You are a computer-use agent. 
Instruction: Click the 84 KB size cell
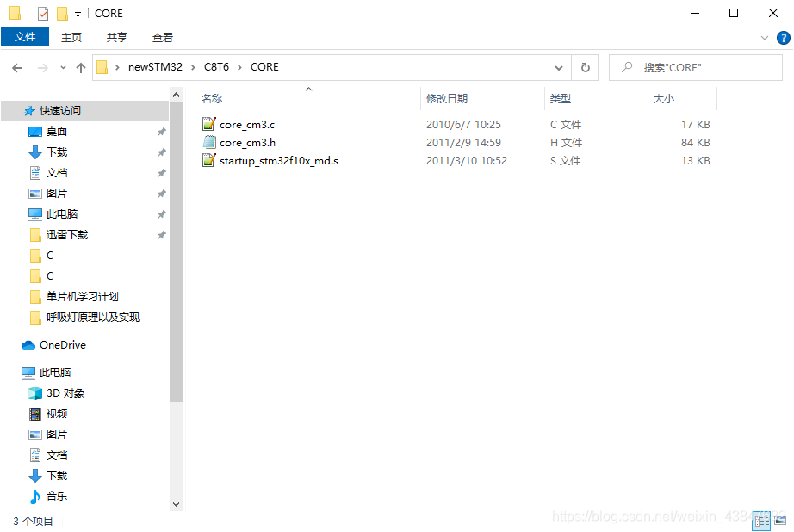pos(695,143)
